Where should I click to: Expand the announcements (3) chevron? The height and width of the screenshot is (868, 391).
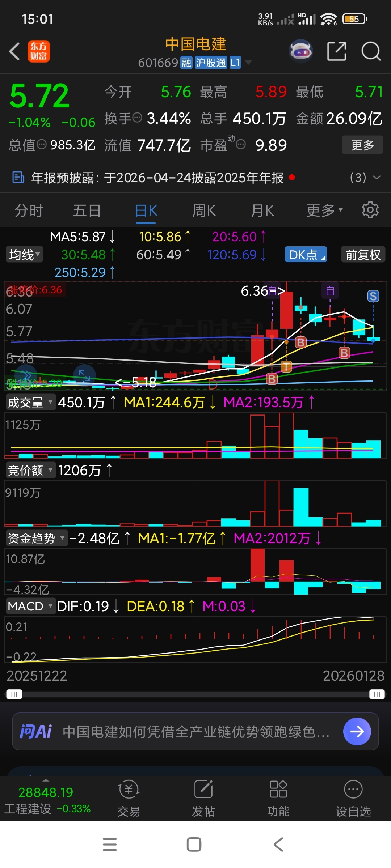click(377, 177)
